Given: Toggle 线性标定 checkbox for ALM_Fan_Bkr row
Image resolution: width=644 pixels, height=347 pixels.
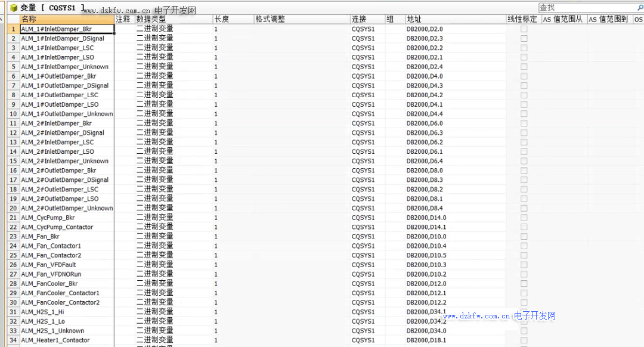Looking at the screenshot, I should click(524, 237).
